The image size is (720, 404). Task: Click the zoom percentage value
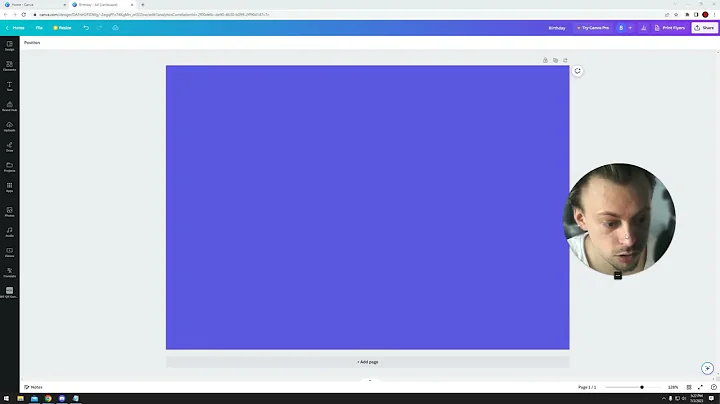pos(673,387)
